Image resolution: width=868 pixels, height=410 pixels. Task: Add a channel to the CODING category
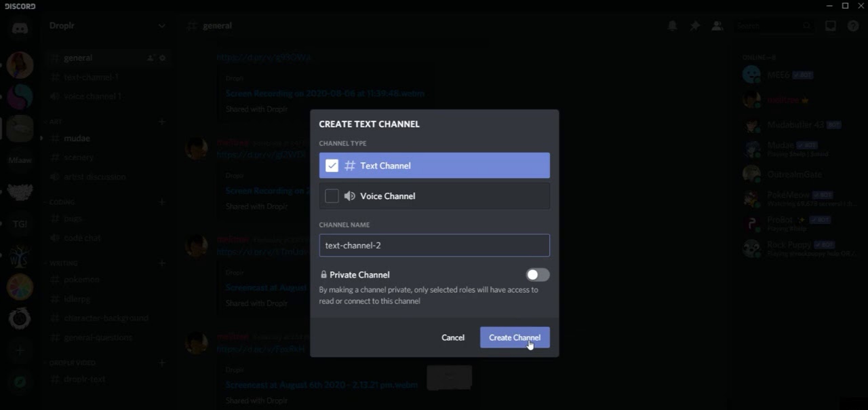click(162, 202)
